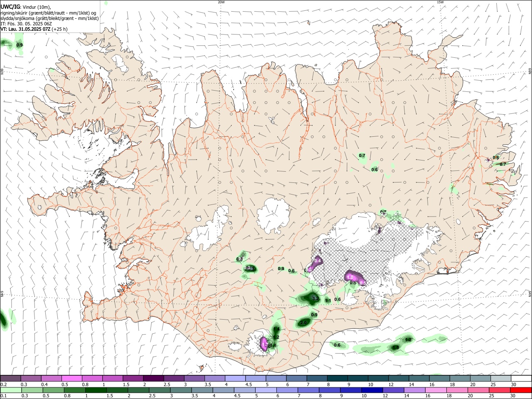Click the pink 18–20 rain legend swatch
Viewport: 532px width, 399px height.
click(x=457, y=390)
